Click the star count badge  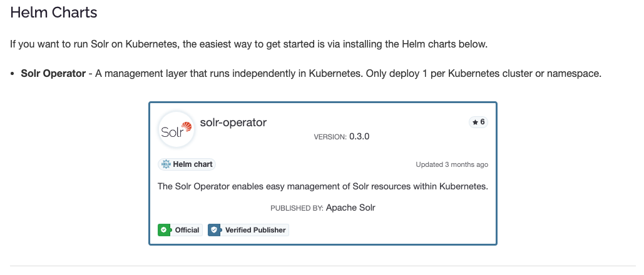click(x=478, y=122)
